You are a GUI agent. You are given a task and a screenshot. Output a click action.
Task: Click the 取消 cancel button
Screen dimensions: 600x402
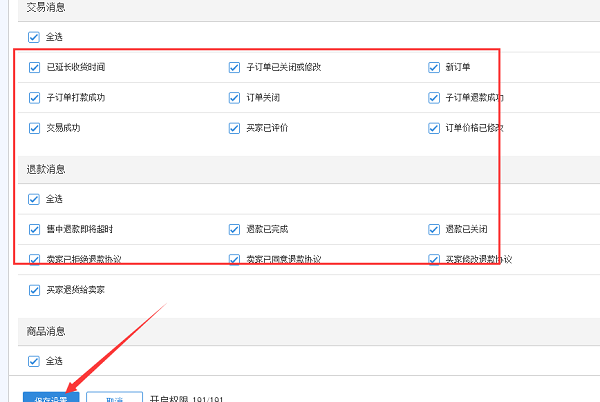(x=114, y=397)
